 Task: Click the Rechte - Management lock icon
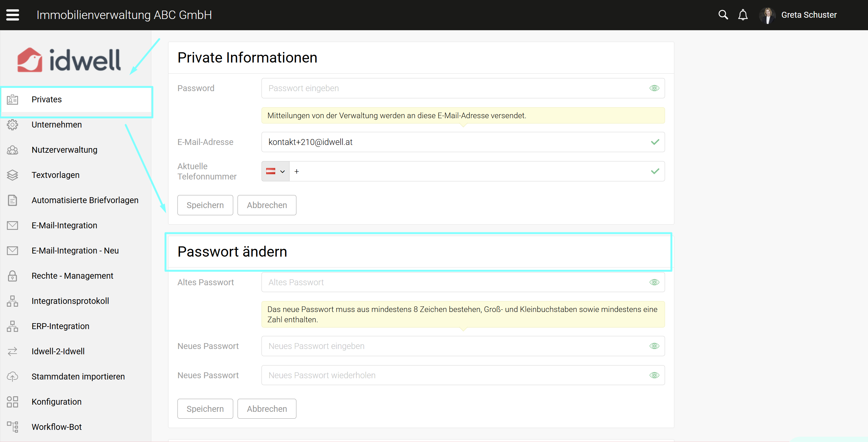(x=12, y=276)
